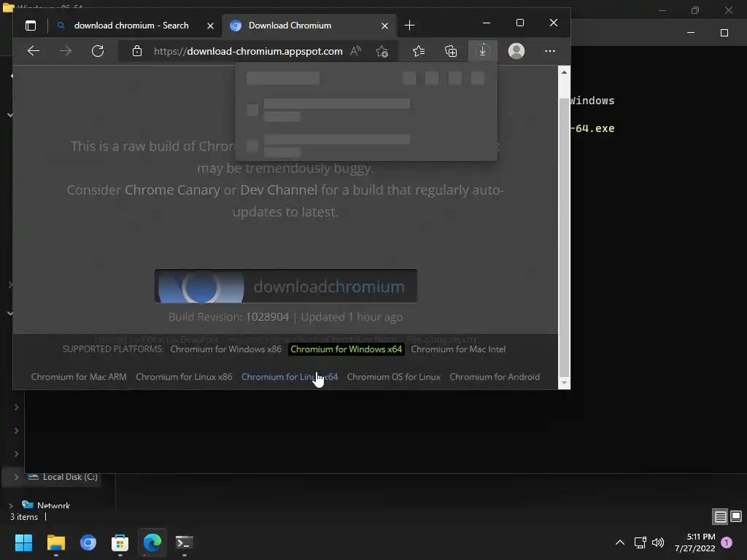Choose Chromium OS for Linux
747x560 pixels.
(393, 377)
